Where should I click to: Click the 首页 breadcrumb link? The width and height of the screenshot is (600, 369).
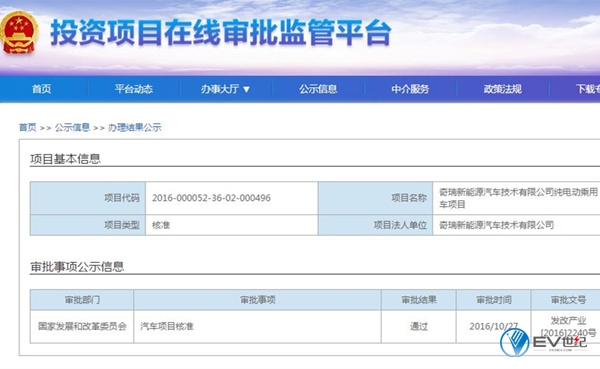(28, 127)
